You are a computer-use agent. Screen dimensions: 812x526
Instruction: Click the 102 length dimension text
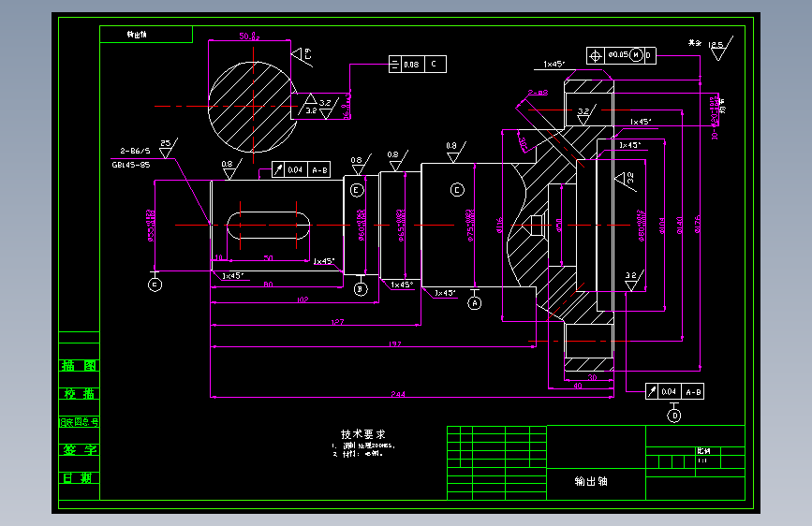[303, 300]
